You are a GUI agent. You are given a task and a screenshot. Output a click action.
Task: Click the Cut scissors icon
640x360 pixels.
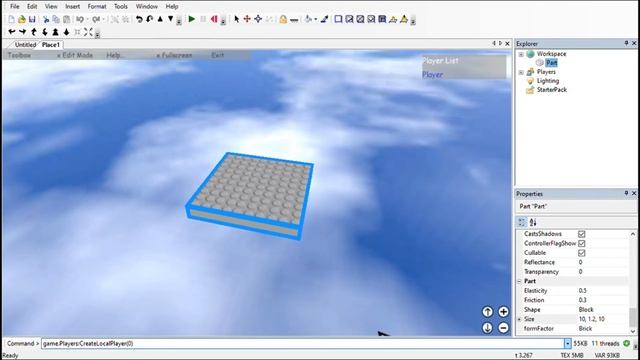point(46,19)
